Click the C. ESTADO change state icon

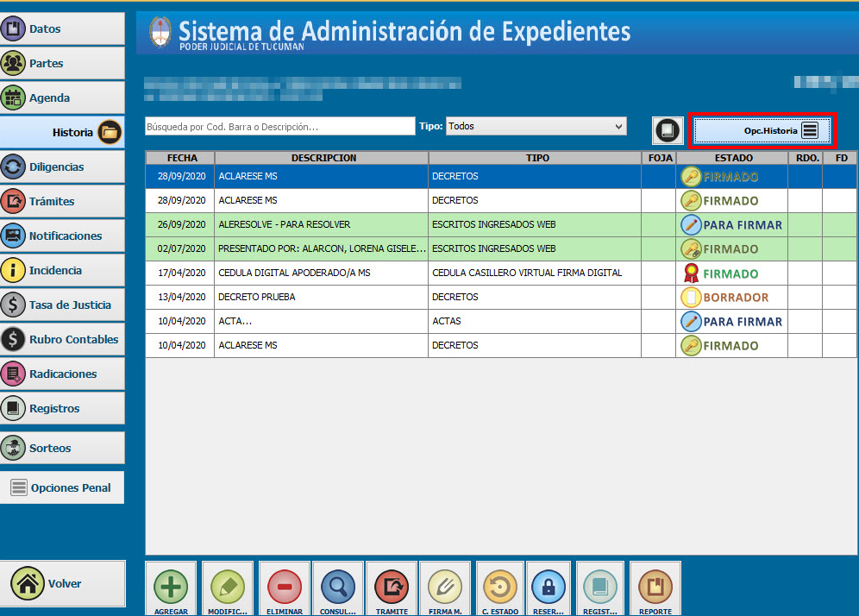pos(500,587)
